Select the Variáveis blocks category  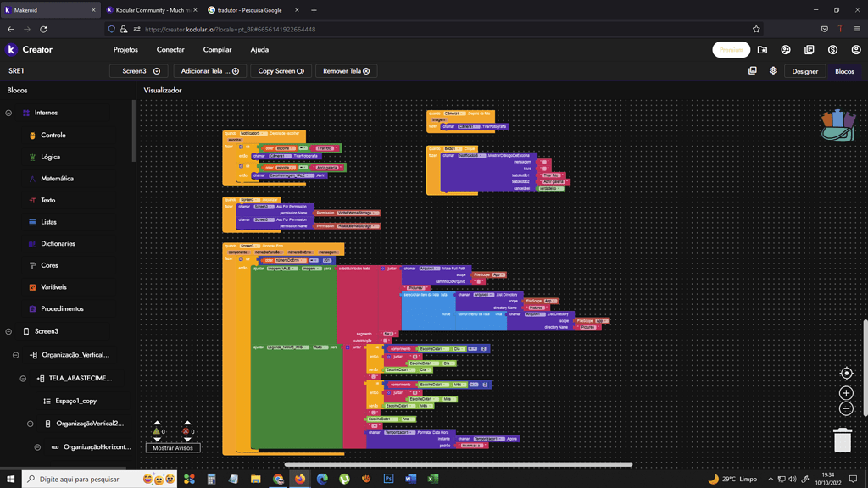pyautogui.click(x=53, y=287)
